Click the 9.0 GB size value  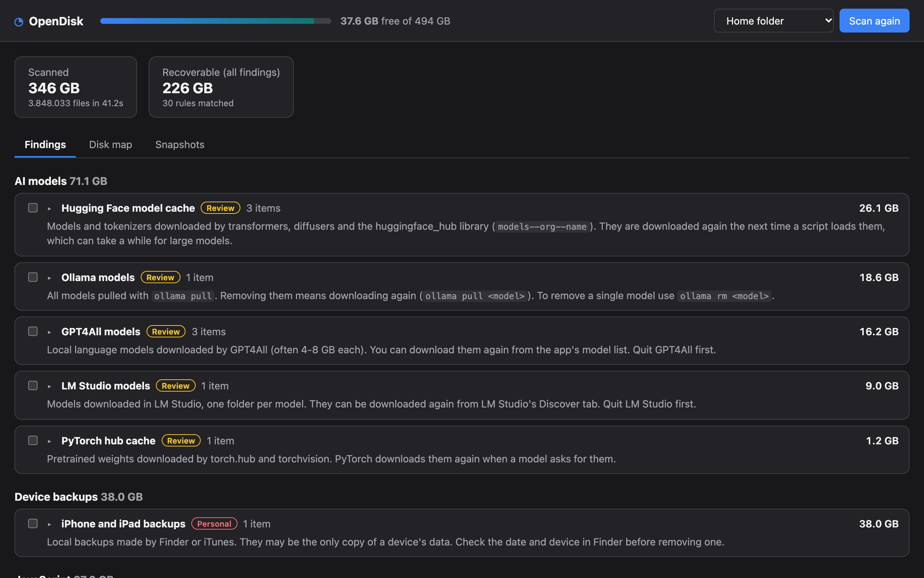point(882,386)
